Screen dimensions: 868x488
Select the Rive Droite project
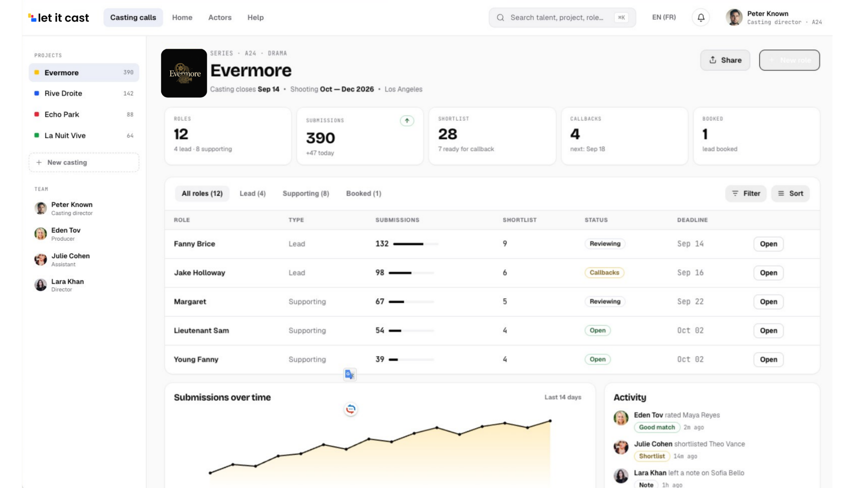coord(84,93)
